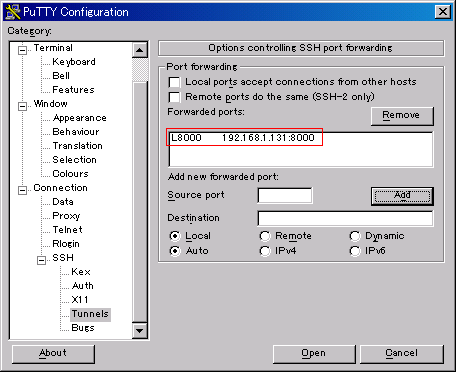Image resolution: width=456 pixels, height=372 pixels.
Task: Click the Open button to start session
Action: point(314,354)
